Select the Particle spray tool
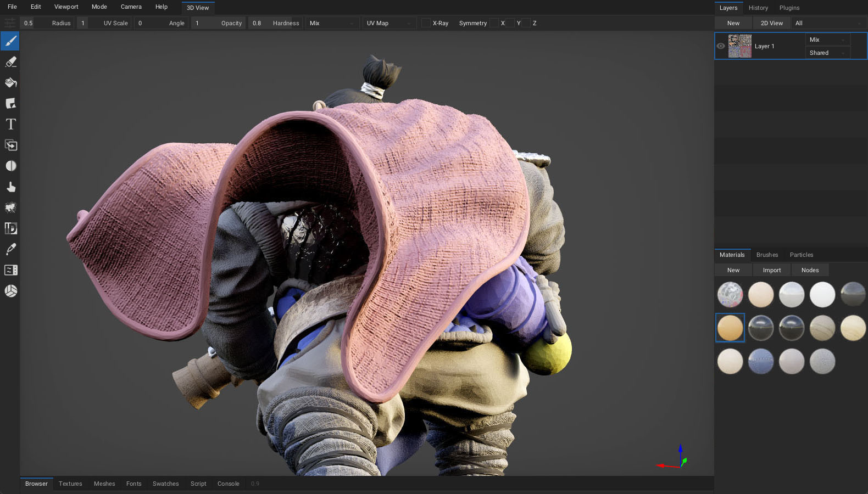 click(10, 207)
